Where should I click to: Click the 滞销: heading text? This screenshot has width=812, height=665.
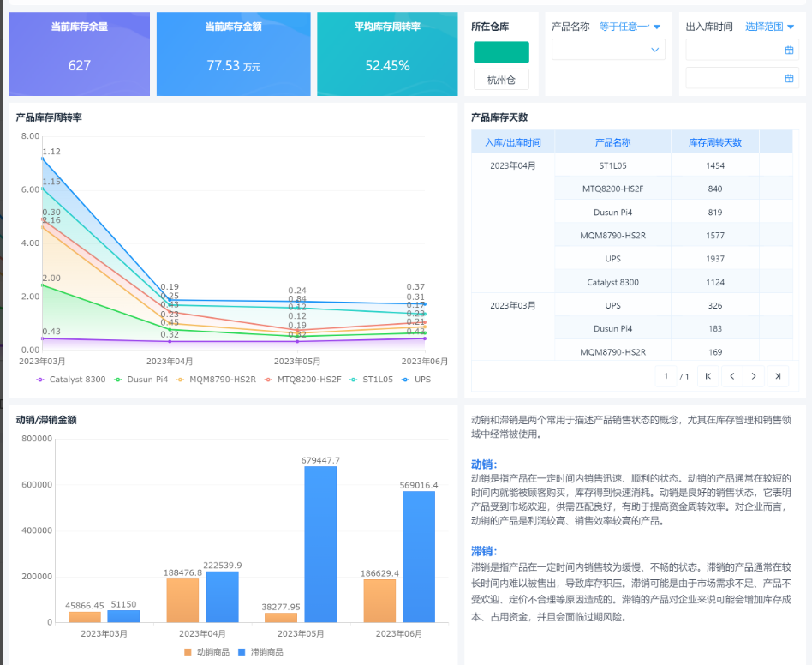pyautogui.click(x=484, y=550)
